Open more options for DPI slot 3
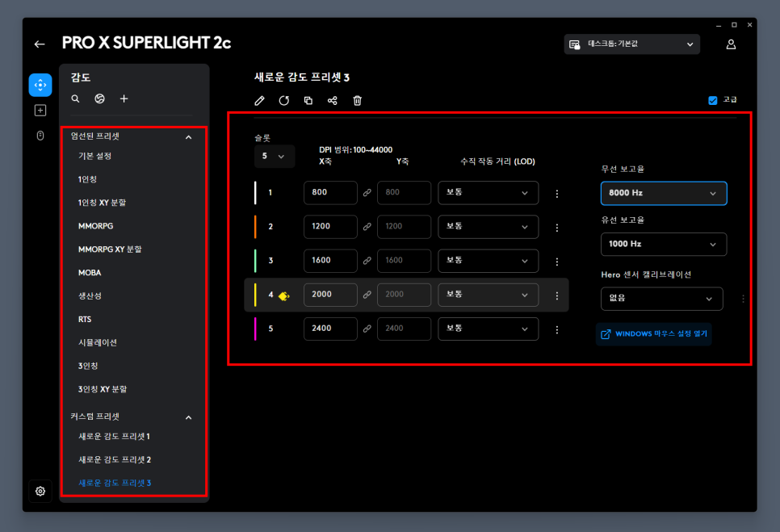Image resolution: width=780 pixels, height=532 pixels. [556, 262]
